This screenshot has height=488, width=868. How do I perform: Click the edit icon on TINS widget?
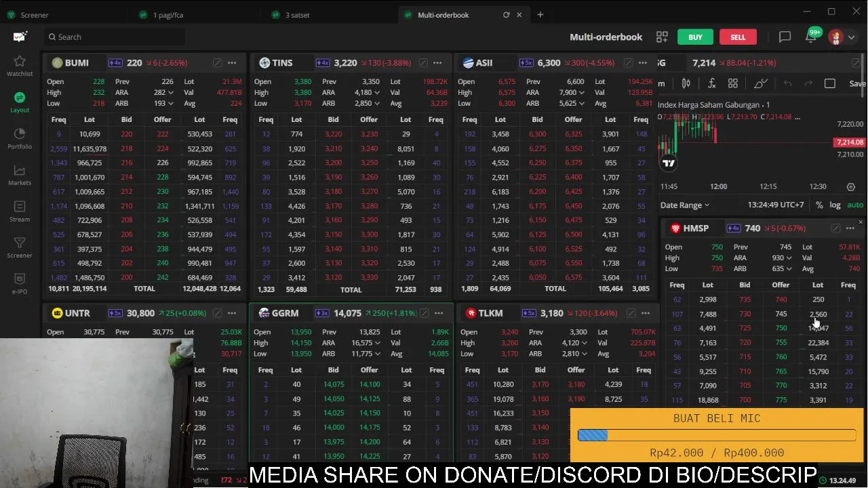[423, 63]
